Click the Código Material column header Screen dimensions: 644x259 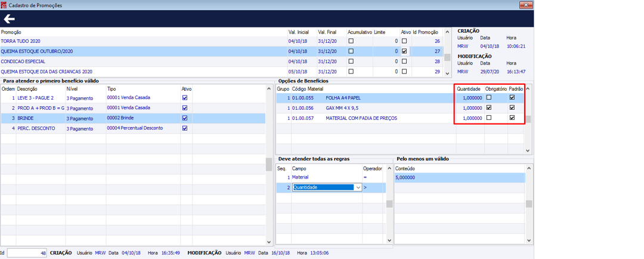coord(308,89)
